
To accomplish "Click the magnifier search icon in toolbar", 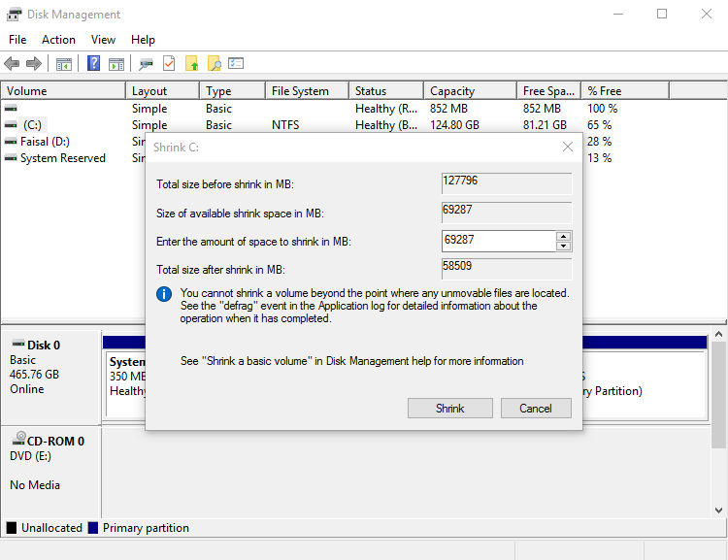I will (214, 64).
